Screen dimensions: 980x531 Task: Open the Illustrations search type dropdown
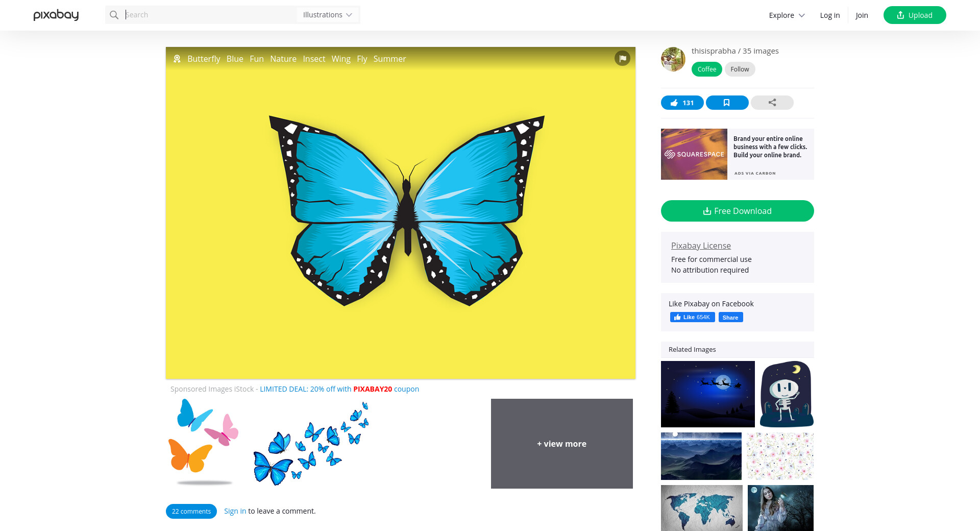[x=328, y=15]
